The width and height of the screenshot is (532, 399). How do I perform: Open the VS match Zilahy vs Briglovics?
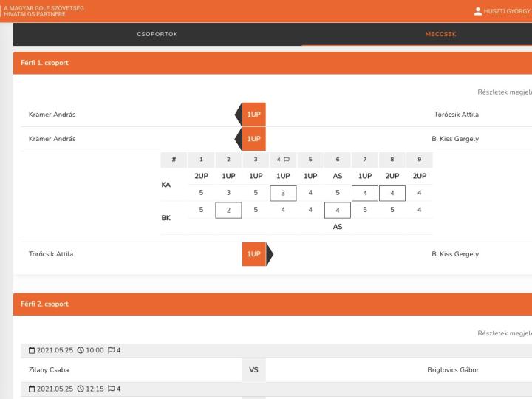click(253, 370)
